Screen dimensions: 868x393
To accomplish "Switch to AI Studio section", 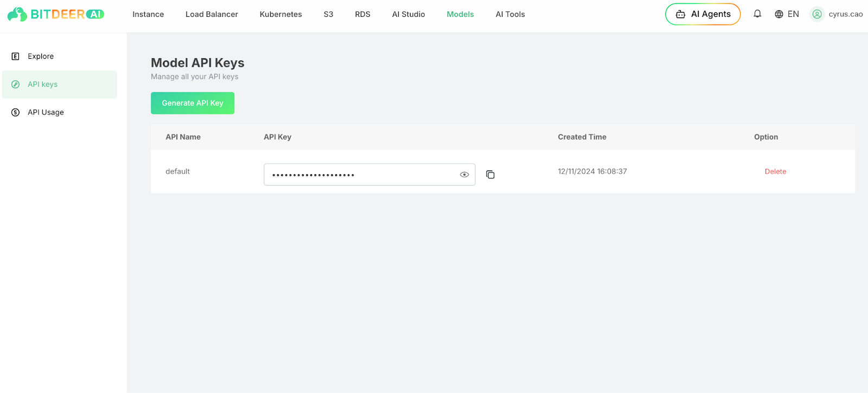I will point(409,15).
